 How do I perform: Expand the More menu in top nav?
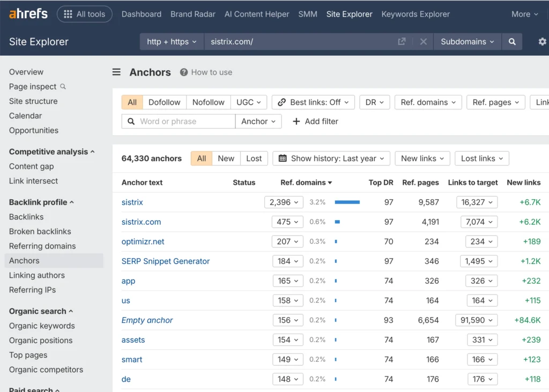pyautogui.click(x=524, y=14)
